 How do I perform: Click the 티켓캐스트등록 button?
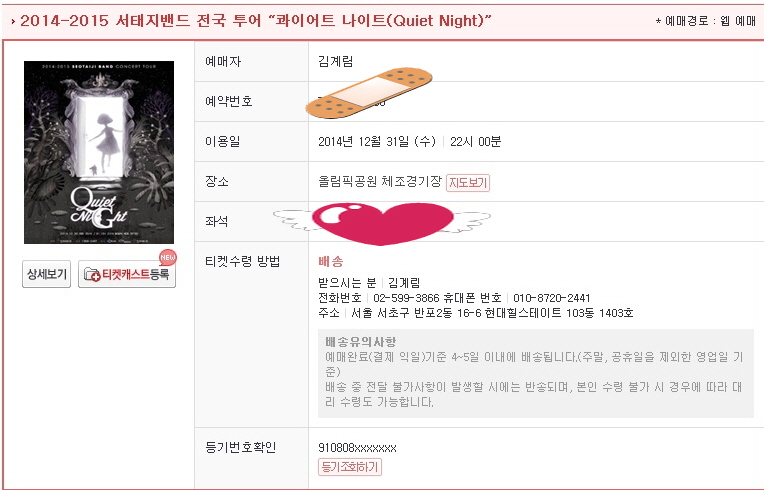click(127, 274)
